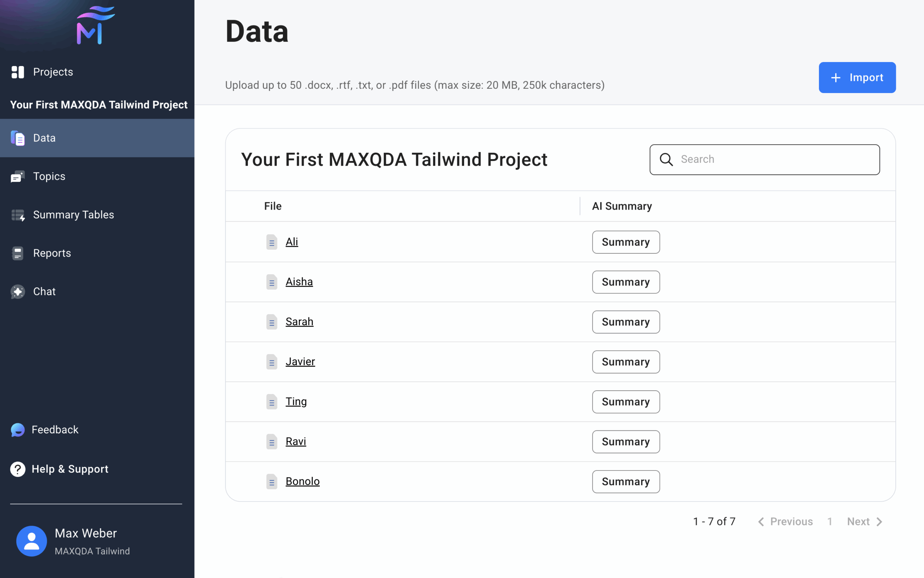Go to the Next page
Viewport: 924px width, 578px height.
865,522
